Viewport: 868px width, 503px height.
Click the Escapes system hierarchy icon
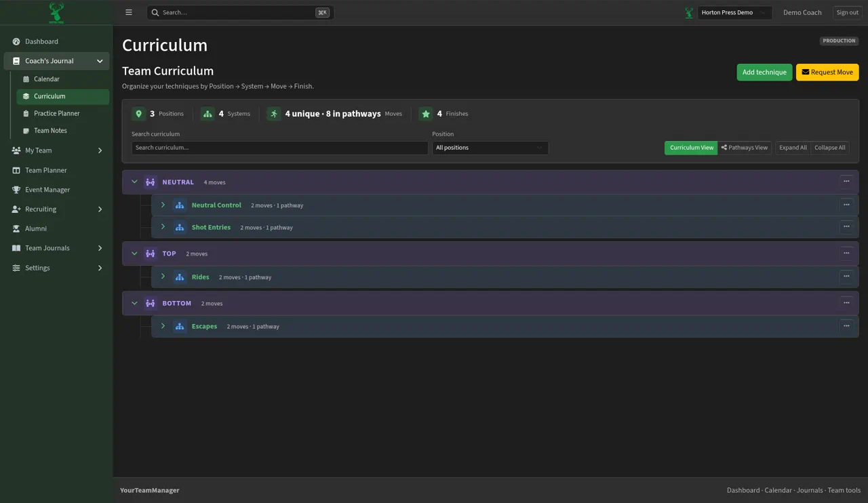[180, 326]
